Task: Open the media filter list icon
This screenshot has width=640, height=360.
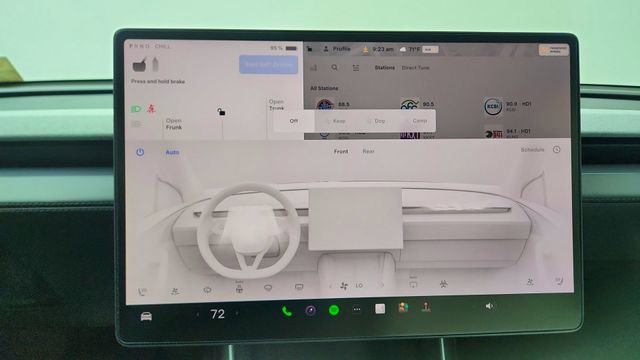Action: (356, 68)
